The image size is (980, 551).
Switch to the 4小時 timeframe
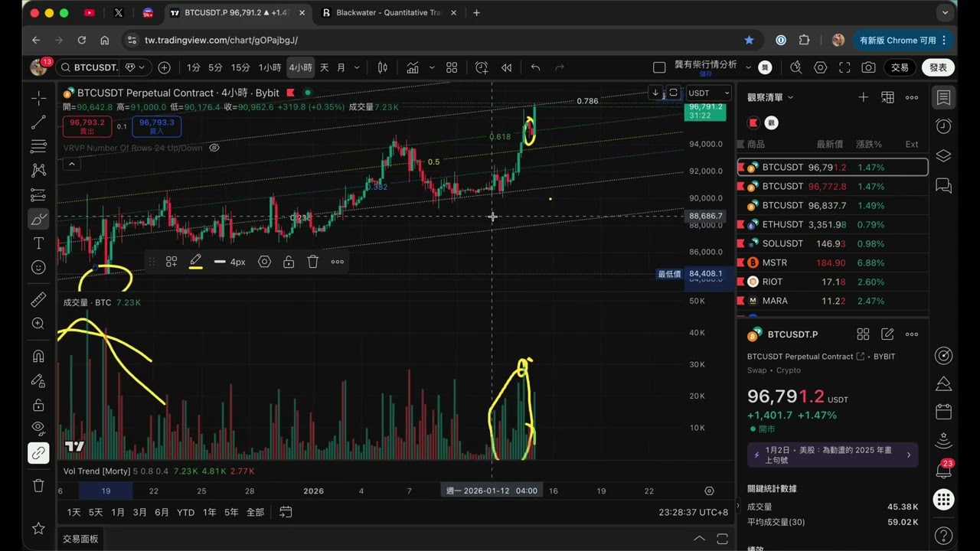300,67
